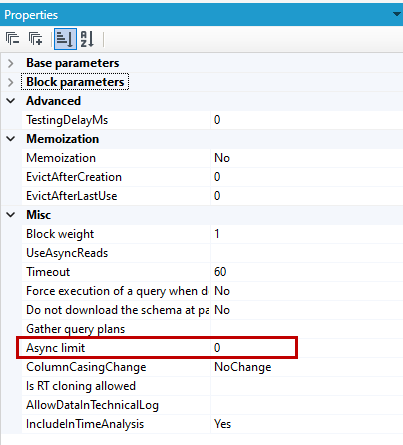Select the AllowDataInTechnicalLog property name

[x=92, y=405]
